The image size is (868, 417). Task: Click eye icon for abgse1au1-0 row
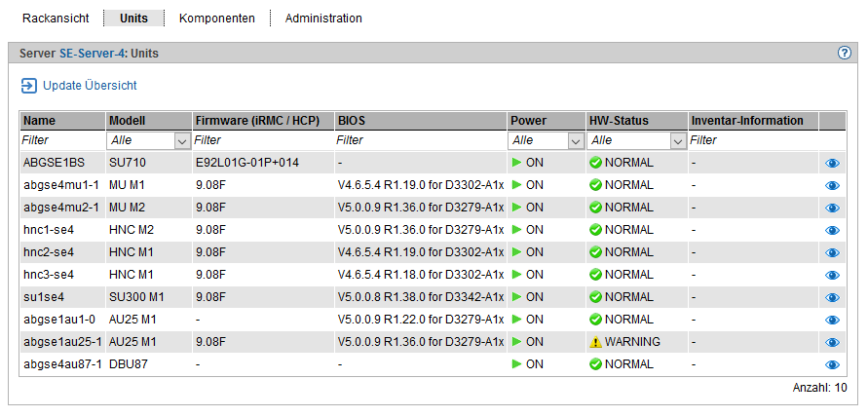click(832, 320)
